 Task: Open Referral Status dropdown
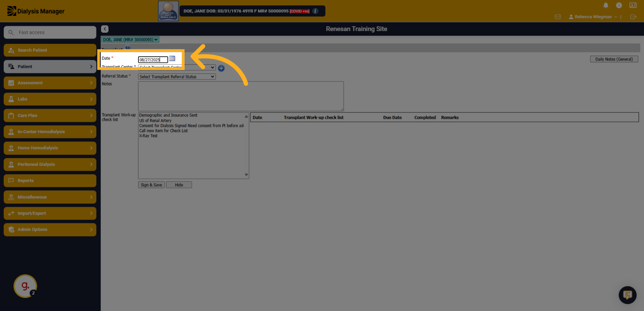tap(177, 77)
